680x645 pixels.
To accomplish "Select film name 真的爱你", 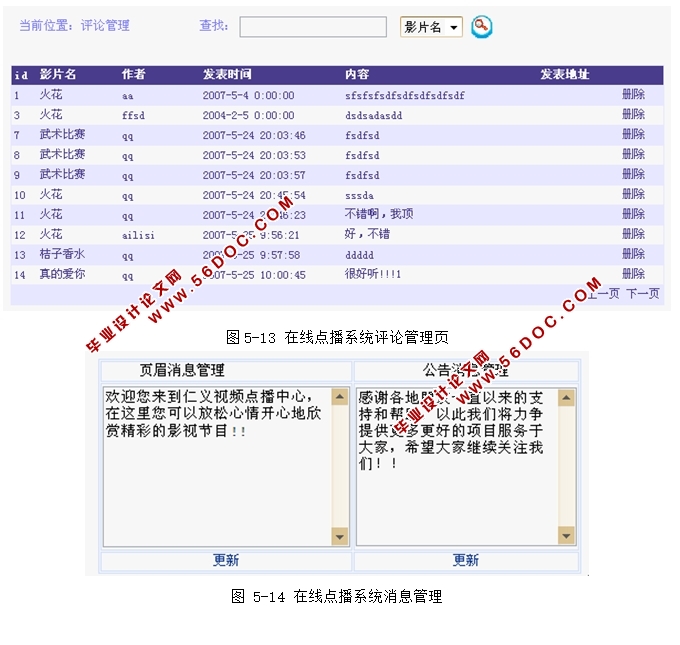I will (x=62, y=274).
